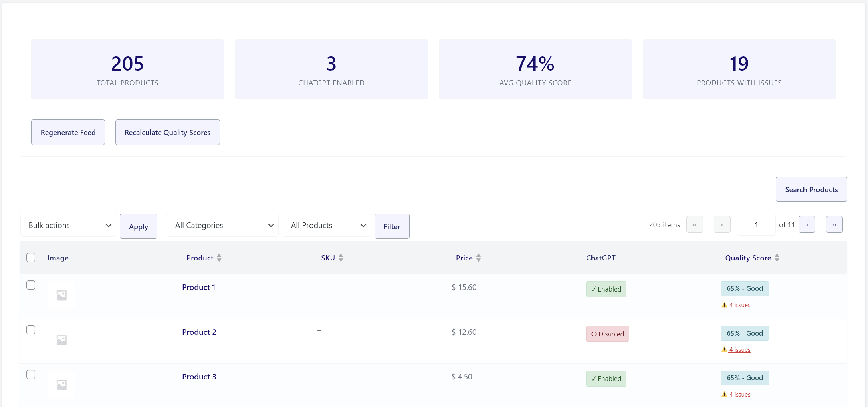Screen dimensions: 868x407
Task: Select the Product 2 row checkbox
Action: pos(31,330)
